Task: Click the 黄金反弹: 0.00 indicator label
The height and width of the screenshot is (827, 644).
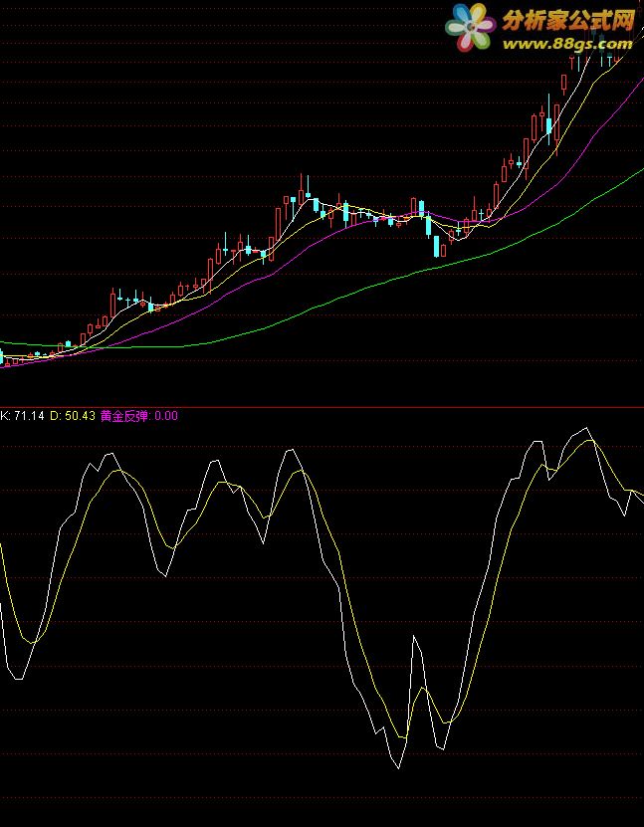Action: (139, 416)
